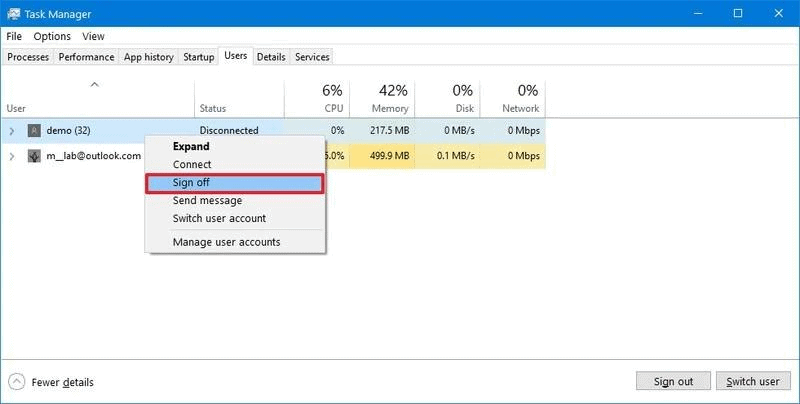Sort by the CPU column header
This screenshot has width=800, height=404.
(317, 98)
